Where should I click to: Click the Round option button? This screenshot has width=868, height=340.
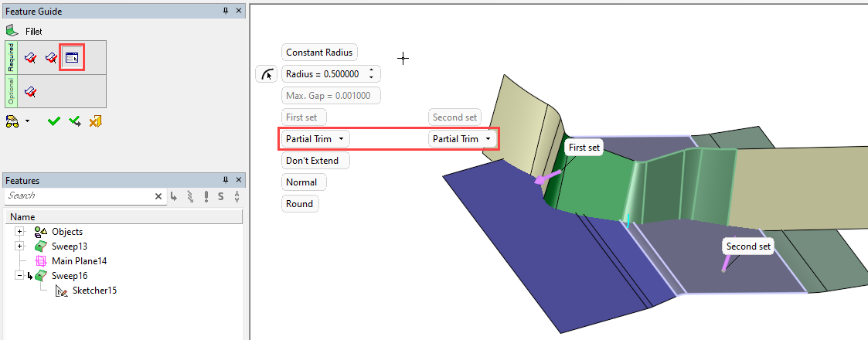click(x=299, y=204)
